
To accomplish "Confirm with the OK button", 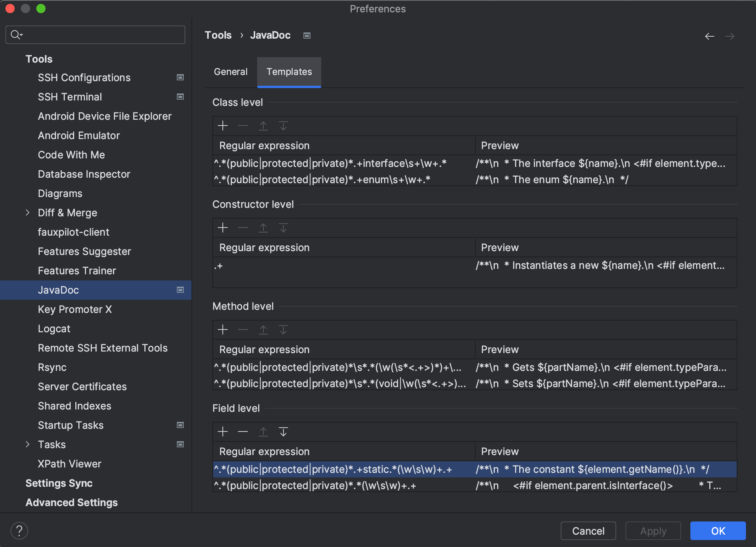I will 717,531.
